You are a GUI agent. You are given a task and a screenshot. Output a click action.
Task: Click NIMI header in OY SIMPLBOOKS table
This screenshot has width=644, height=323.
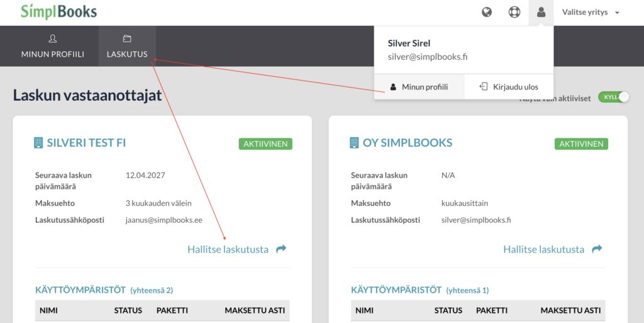coord(364,310)
